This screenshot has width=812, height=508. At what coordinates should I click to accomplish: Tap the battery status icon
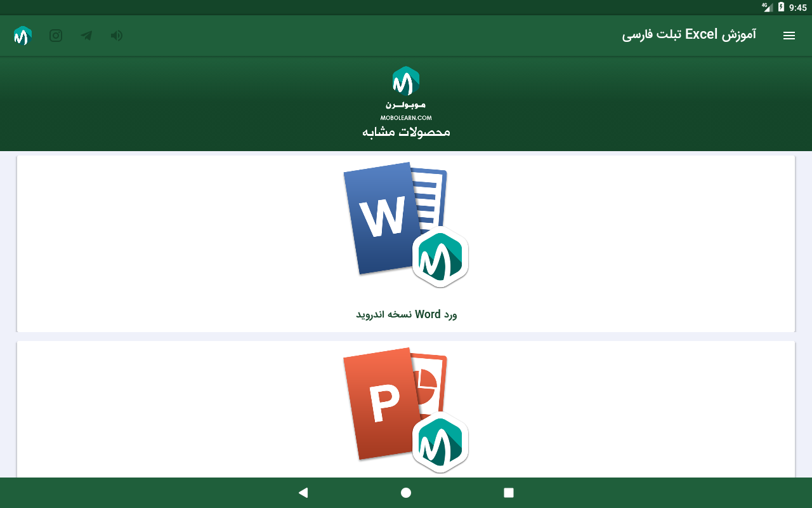click(782, 7)
